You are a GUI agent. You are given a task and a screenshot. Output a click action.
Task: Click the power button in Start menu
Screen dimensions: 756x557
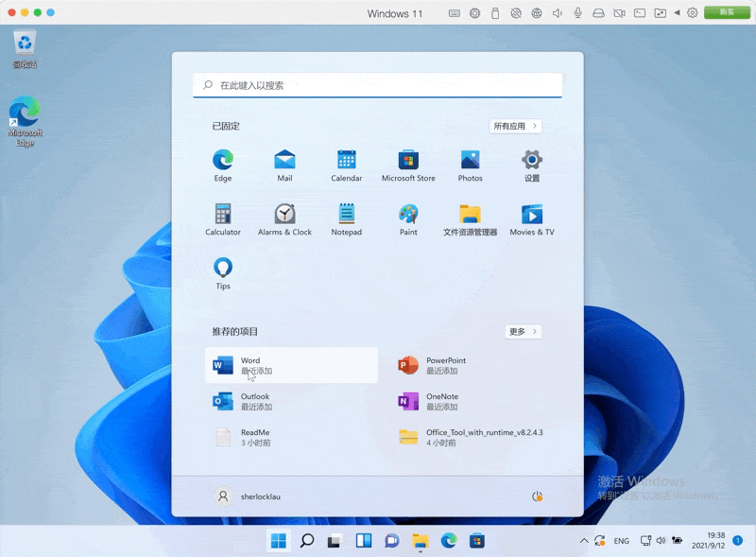pos(537,496)
